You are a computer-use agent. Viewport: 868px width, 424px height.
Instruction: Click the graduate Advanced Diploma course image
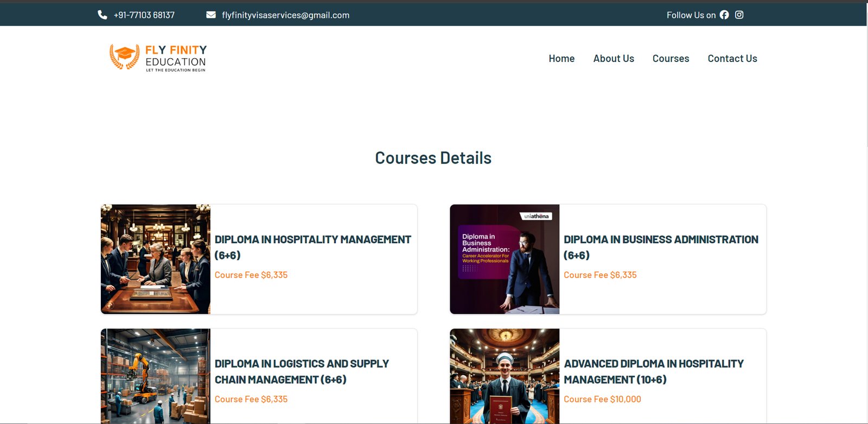pos(505,376)
